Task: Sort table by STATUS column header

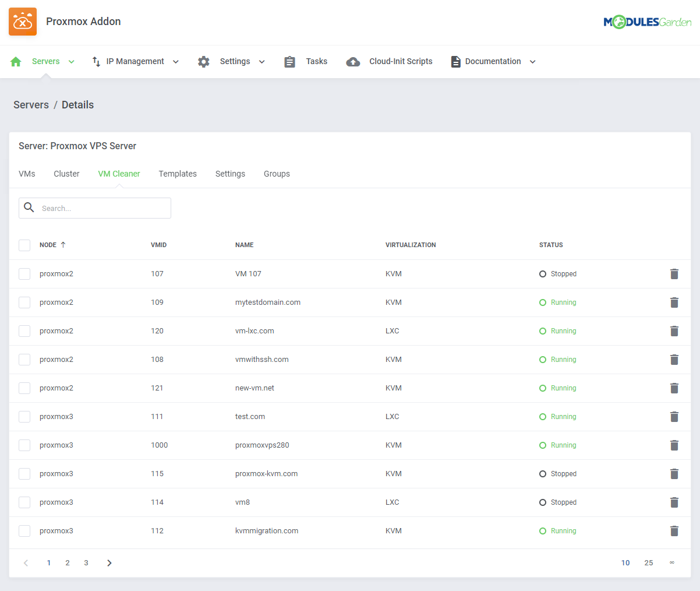Action: click(551, 245)
